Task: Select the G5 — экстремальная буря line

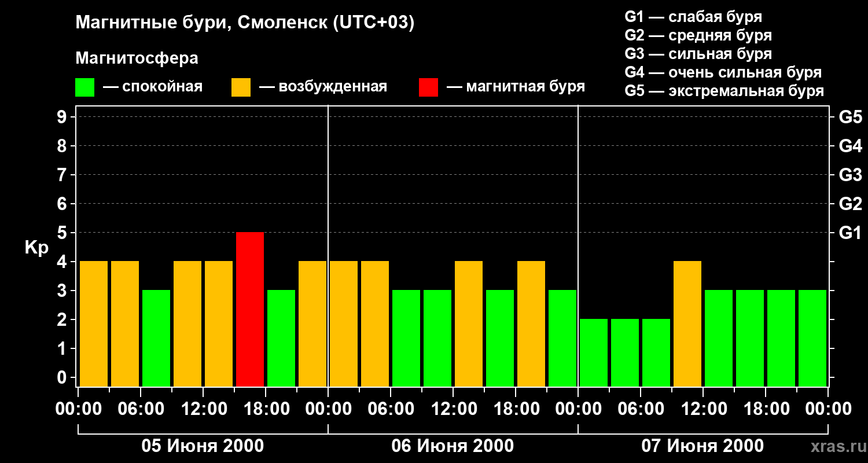Action: click(x=724, y=91)
